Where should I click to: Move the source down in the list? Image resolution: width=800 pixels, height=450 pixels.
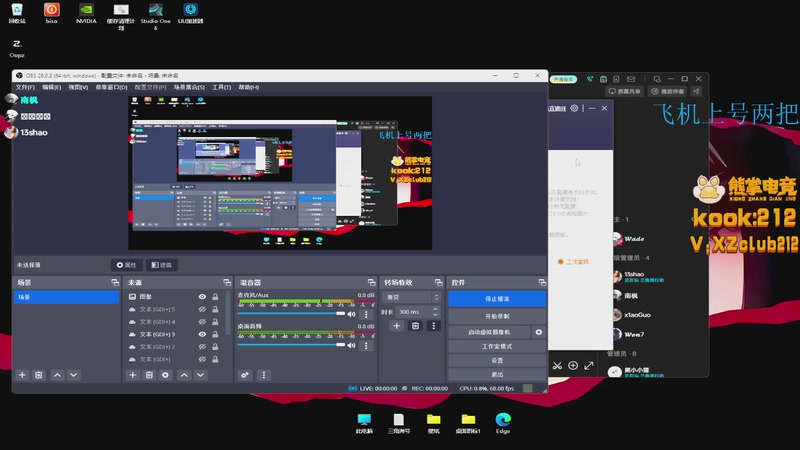click(201, 375)
